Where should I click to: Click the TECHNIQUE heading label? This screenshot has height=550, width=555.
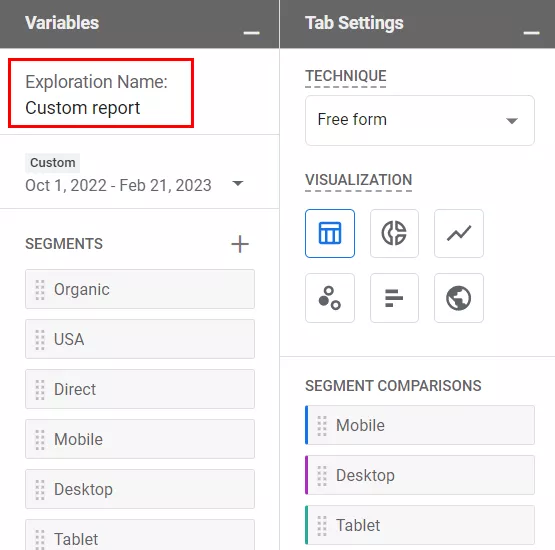click(346, 76)
